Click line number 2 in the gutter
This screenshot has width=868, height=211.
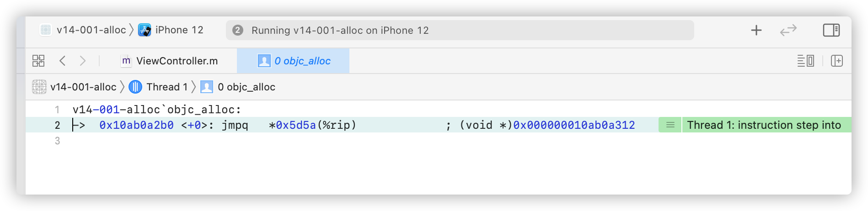57,125
